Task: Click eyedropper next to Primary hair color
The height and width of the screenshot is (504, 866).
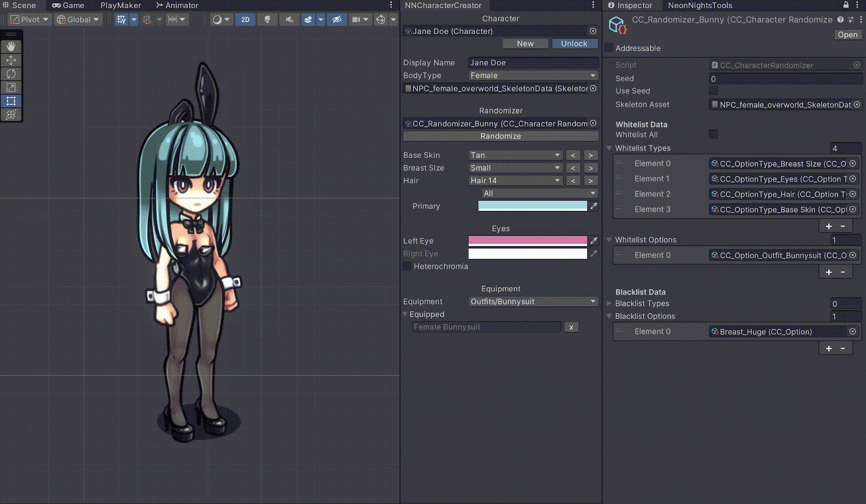Action: [x=594, y=206]
